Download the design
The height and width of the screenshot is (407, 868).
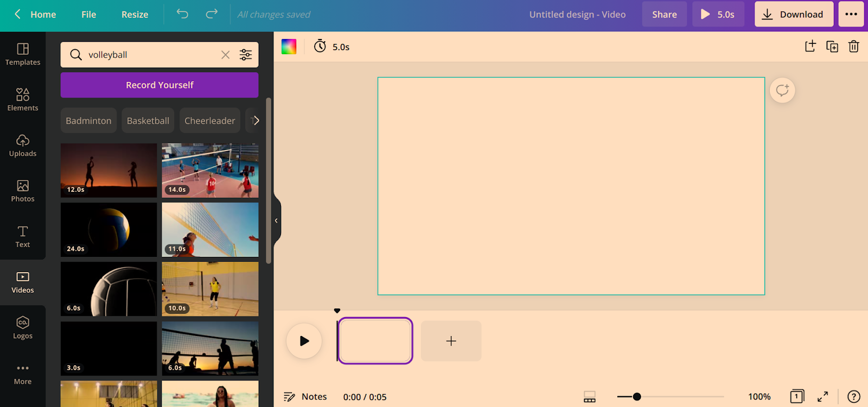(x=794, y=15)
